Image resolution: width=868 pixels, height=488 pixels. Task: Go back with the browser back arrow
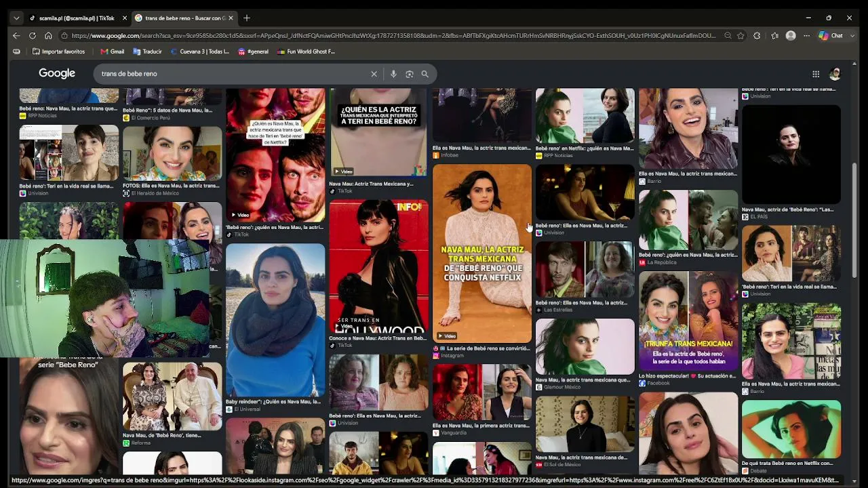(16, 36)
